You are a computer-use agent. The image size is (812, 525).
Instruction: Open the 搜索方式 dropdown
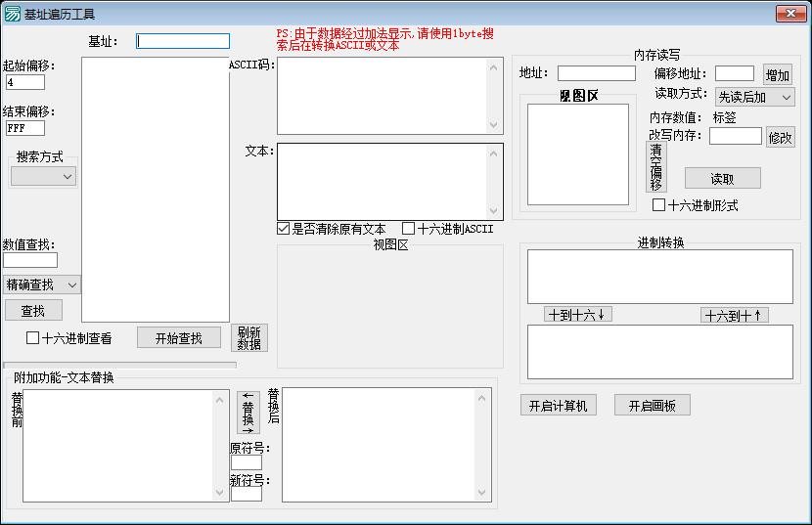click(43, 177)
